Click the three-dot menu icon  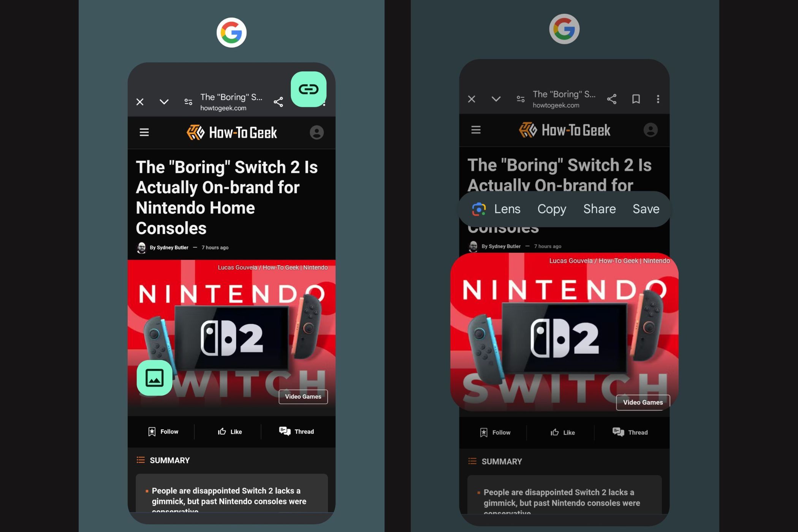(x=658, y=99)
